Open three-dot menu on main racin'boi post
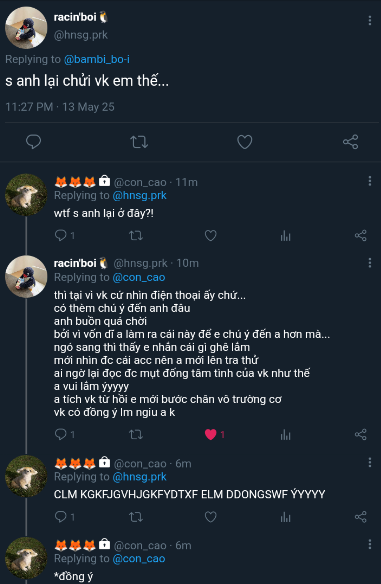The width and height of the screenshot is (381, 584). pos(369,20)
